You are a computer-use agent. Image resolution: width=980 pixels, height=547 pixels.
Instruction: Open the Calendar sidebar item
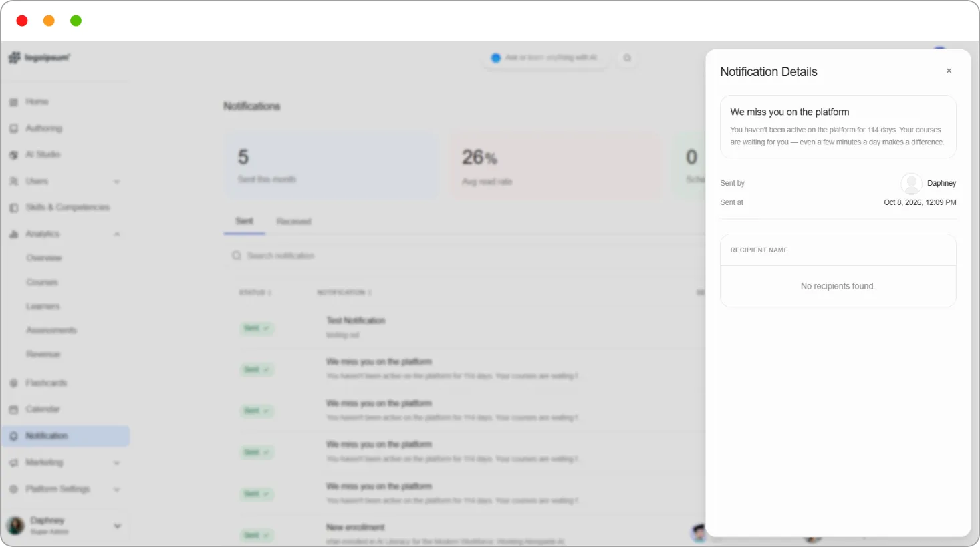pyautogui.click(x=43, y=409)
